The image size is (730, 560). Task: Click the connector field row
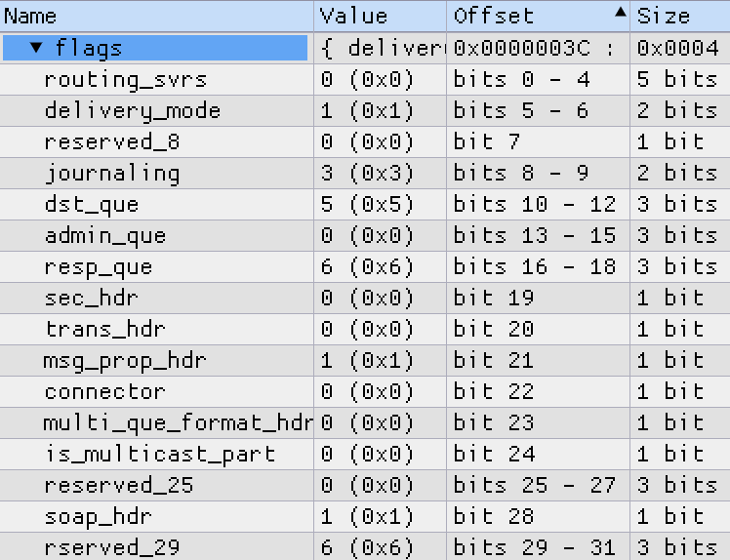(365, 391)
